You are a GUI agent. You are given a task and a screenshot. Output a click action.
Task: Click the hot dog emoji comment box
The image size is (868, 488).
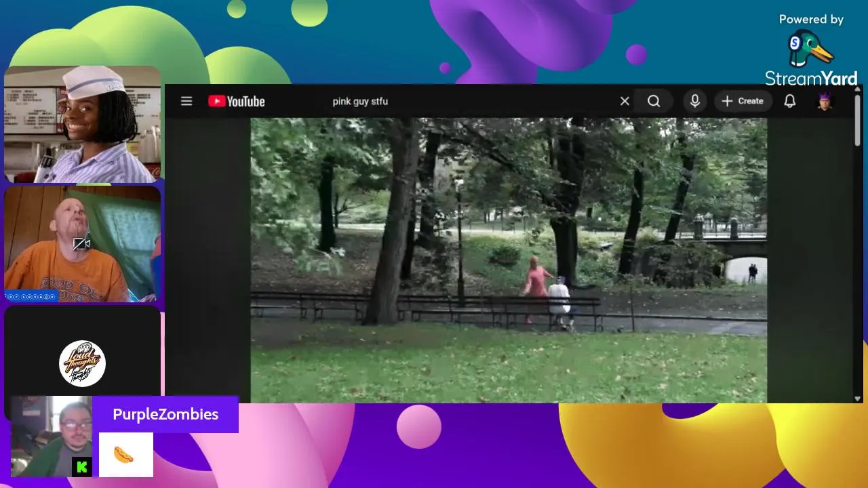126,455
